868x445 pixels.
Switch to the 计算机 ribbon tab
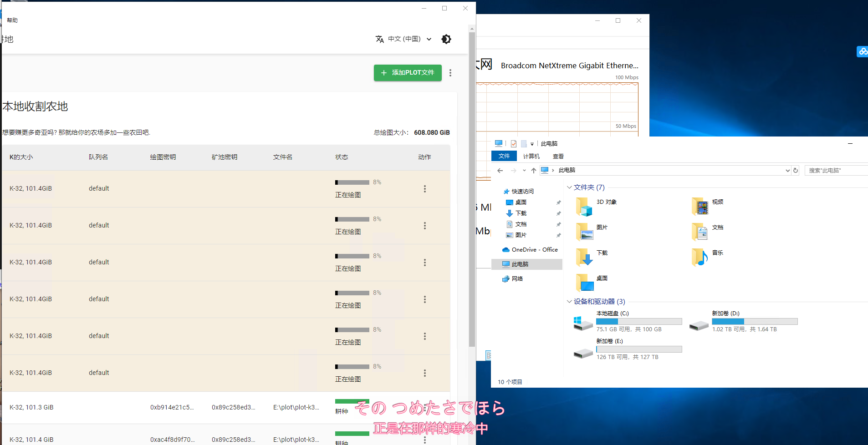tap(531, 157)
